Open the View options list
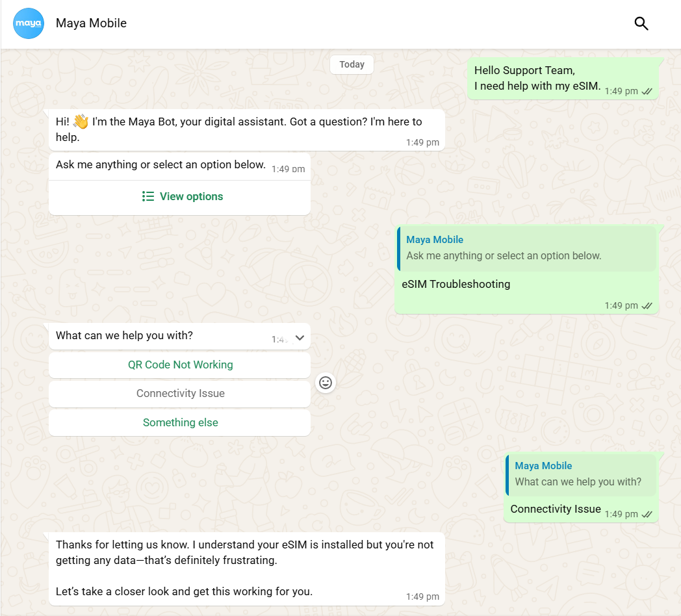 180,197
